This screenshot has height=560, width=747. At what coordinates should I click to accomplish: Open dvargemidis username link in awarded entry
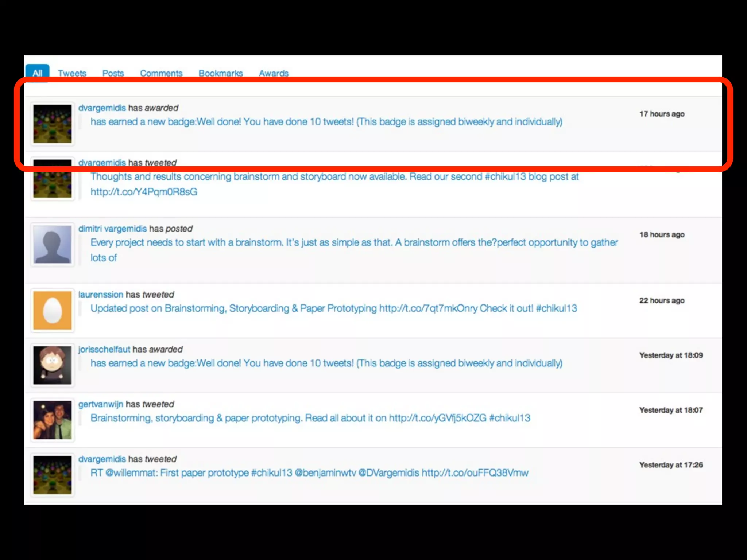point(102,108)
